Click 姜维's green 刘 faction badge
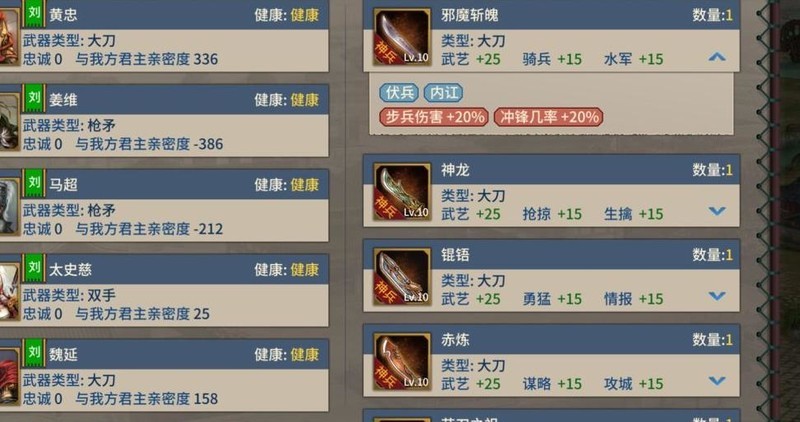The image size is (800, 422). click(x=34, y=98)
